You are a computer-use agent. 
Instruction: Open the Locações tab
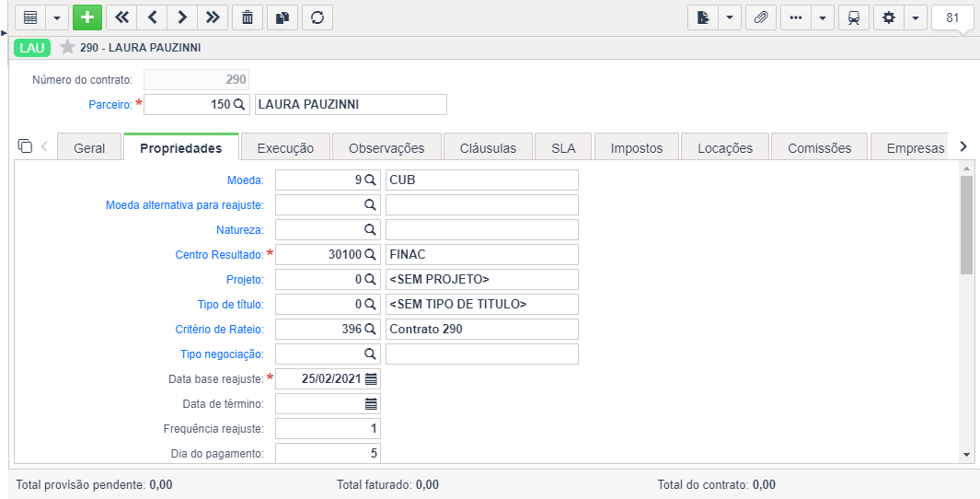725,148
